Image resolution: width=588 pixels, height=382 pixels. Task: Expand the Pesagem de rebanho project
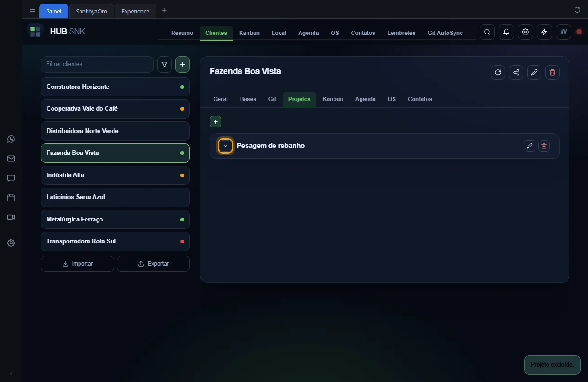coord(225,146)
